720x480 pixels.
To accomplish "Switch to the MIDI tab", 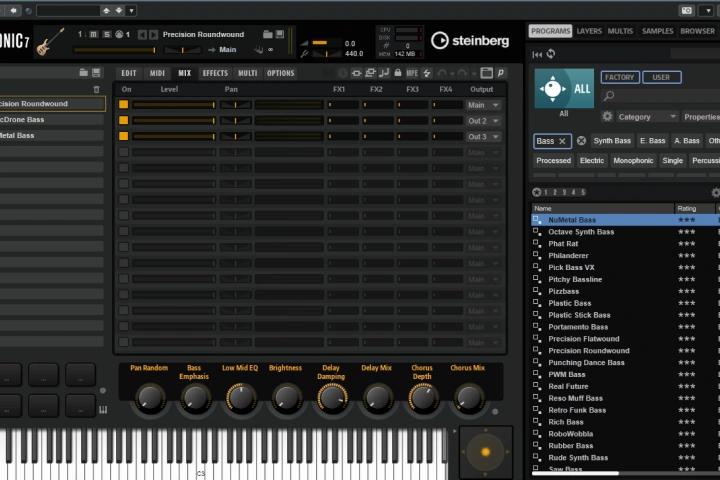I will [x=157, y=73].
